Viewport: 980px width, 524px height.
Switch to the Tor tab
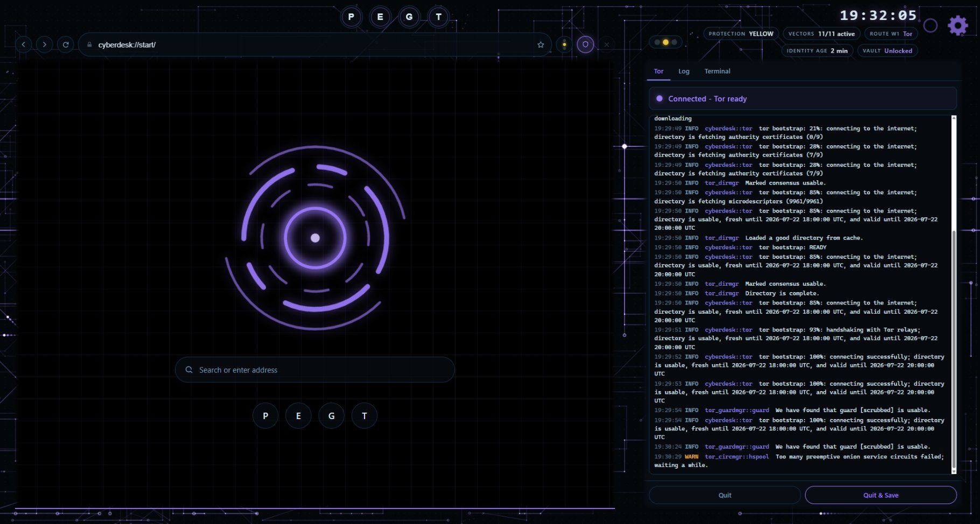[659, 71]
